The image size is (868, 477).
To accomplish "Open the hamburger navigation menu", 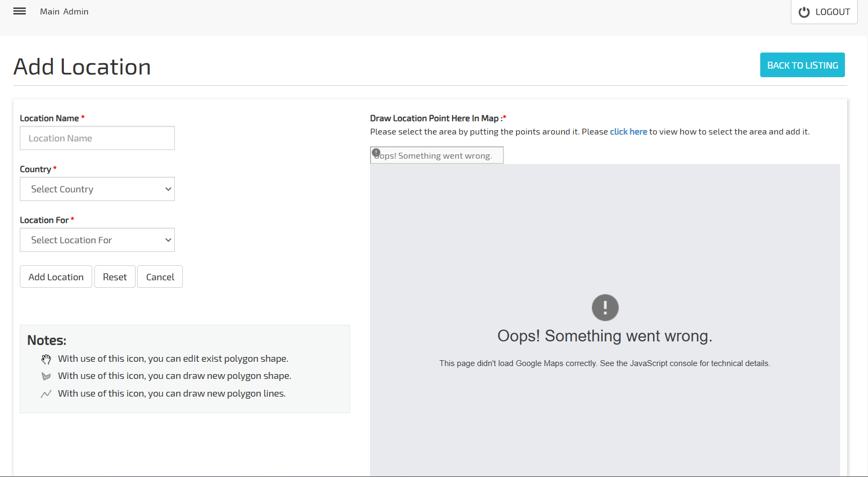I will tap(20, 11).
